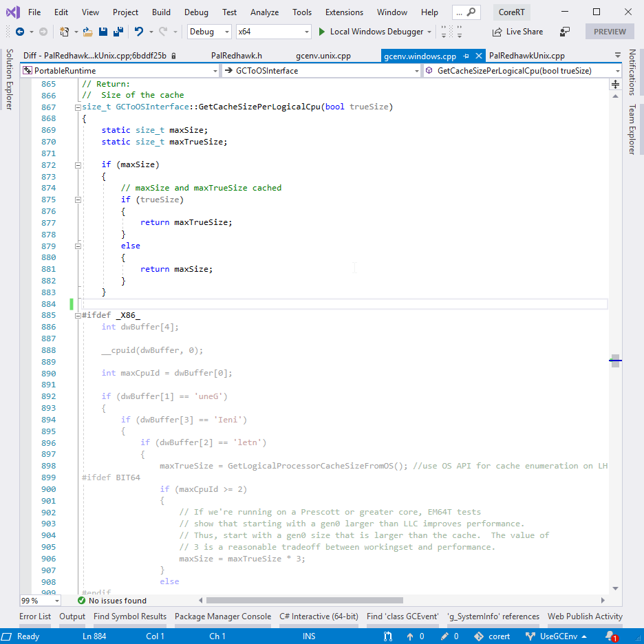
Task: Open the Error List panel tab
Action: click(35, 616)
